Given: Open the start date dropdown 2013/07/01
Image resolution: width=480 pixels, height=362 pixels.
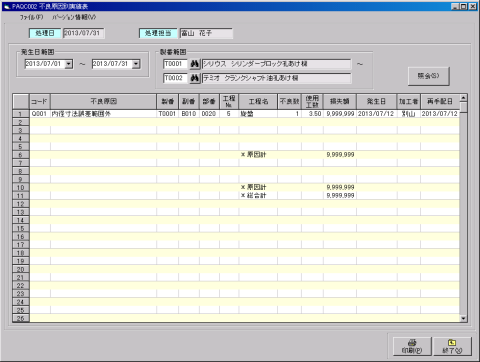Looking at the screenshot, I should click(x=69, y=64).
